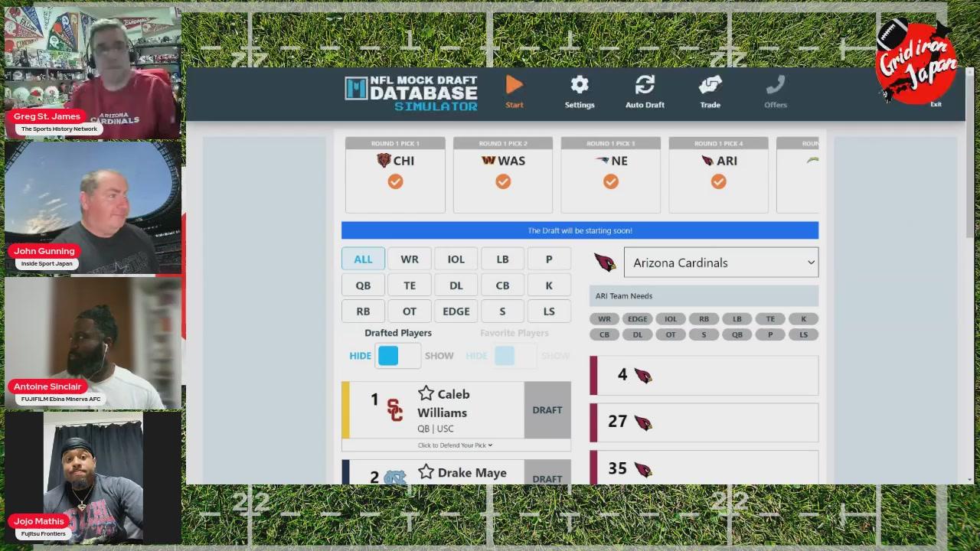This screenshot has width=980, height=551.
Task: Click the TE team need tag
Action: (x=770, y=319)
